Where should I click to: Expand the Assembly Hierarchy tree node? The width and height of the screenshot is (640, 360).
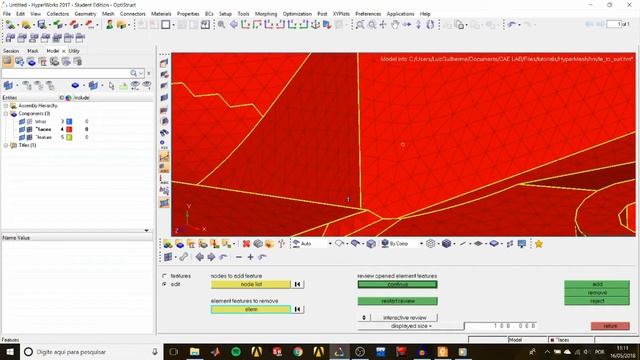click(x=6, y=106)
